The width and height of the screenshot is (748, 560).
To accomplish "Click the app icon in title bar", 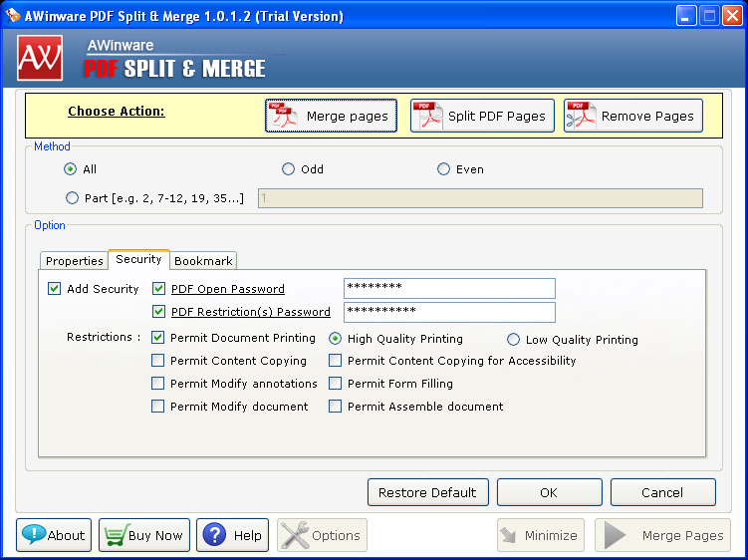I will point(12,16).
